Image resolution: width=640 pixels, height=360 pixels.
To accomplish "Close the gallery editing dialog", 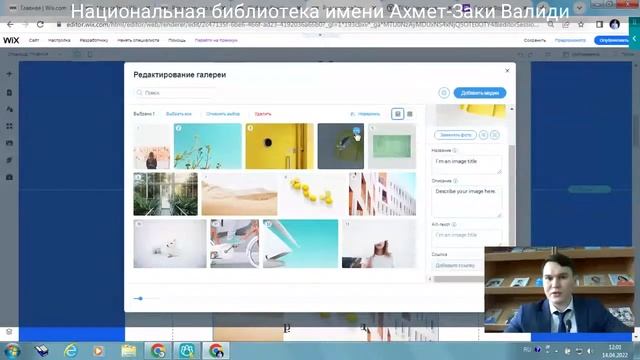I will [507, 71].
